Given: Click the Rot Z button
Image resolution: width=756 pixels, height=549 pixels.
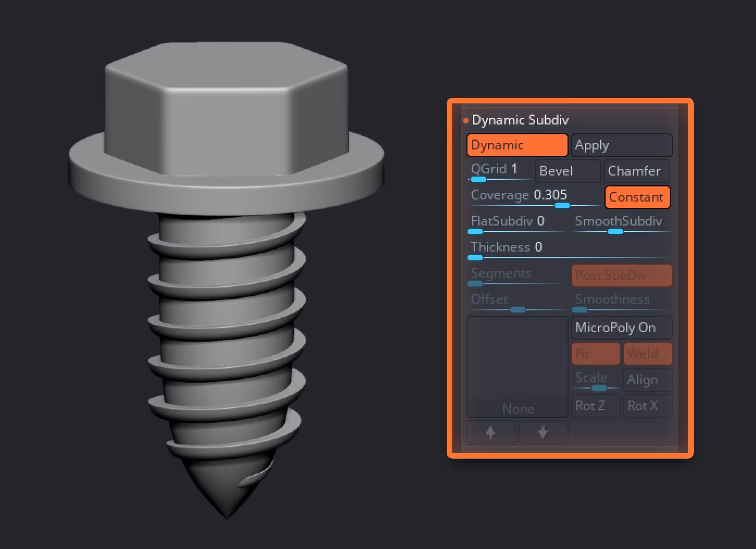Looking at the screenshot, I should pos(596,406).
